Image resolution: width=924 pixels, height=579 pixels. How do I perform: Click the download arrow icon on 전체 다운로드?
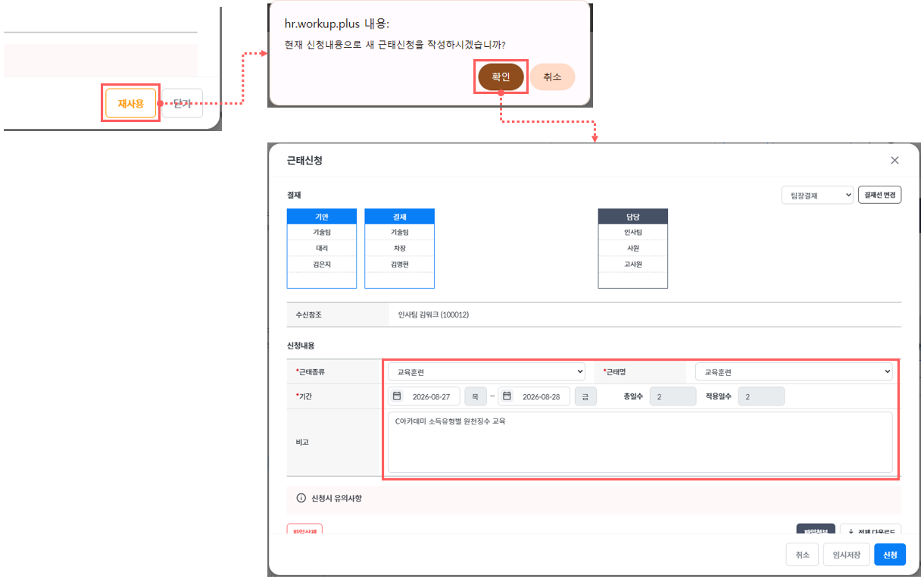850,533
